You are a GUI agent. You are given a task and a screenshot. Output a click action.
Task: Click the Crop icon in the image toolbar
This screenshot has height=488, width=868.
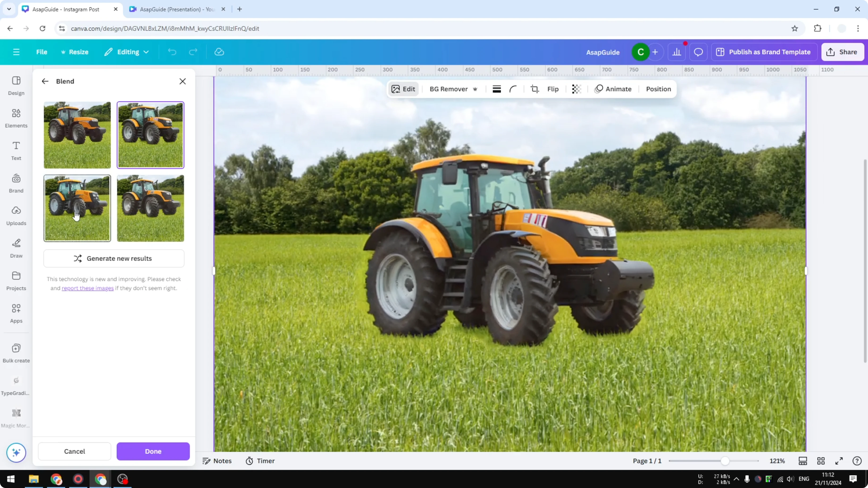pyautogui.click(x=535, y=89)
